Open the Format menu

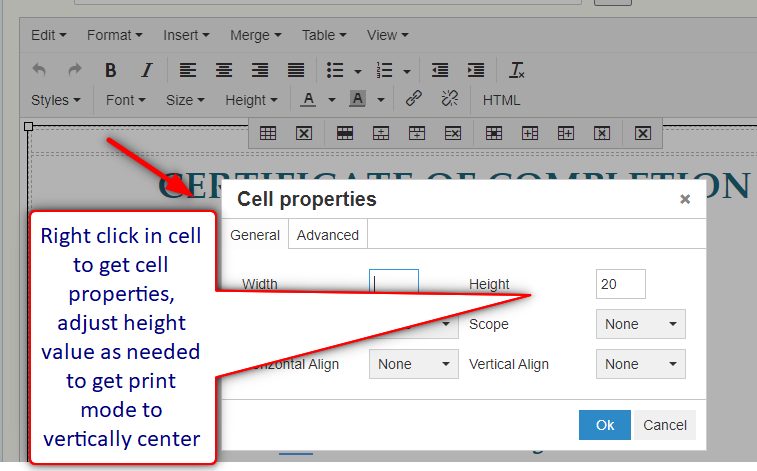(x=113, y=35)
